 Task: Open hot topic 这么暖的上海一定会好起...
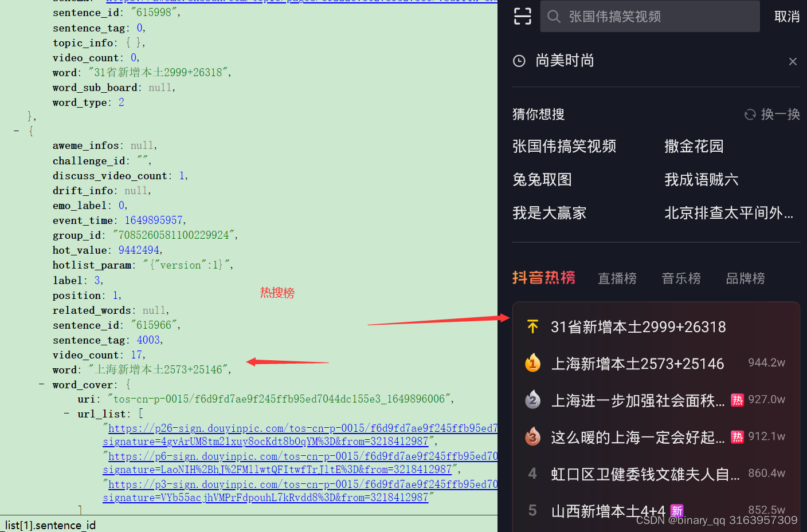point(637,438)
